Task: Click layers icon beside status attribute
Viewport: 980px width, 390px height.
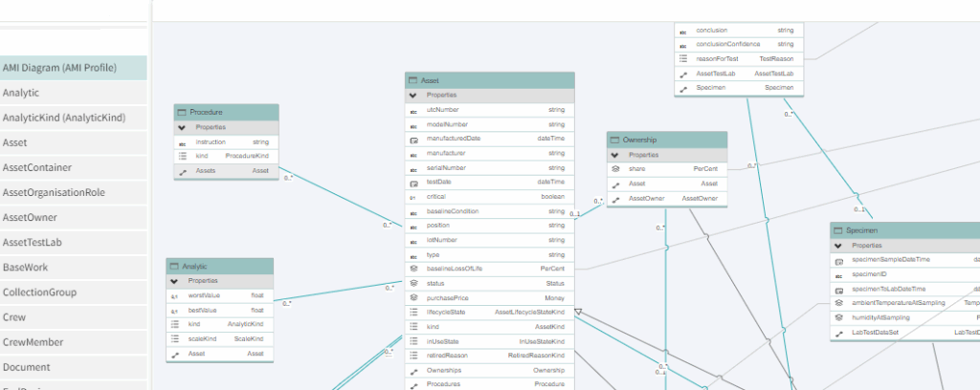Action: click(413, 284)
